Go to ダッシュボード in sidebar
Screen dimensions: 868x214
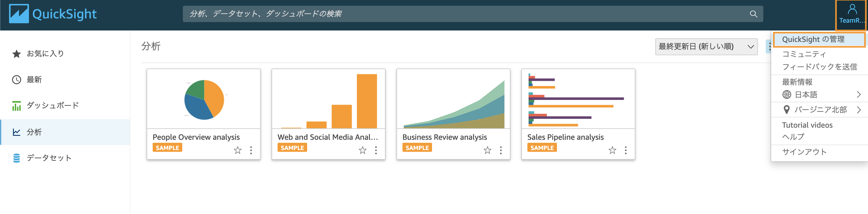pos(52,106)
